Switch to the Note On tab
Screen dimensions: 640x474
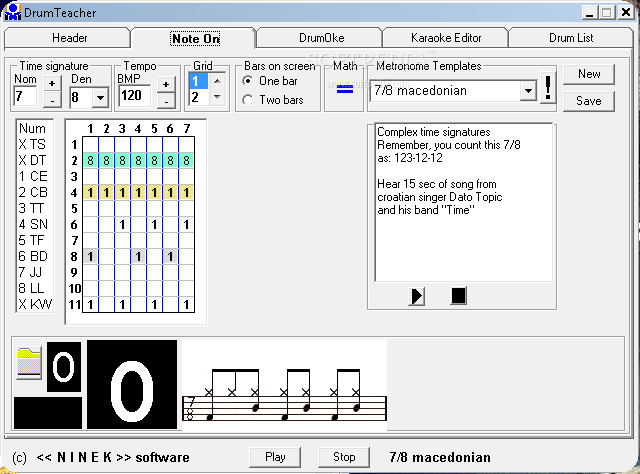[195, 38]
